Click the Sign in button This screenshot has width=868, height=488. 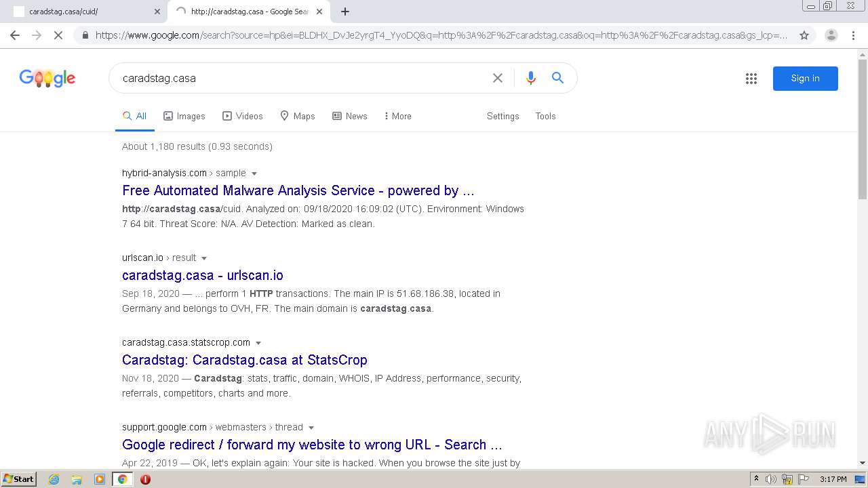point(805,79)
